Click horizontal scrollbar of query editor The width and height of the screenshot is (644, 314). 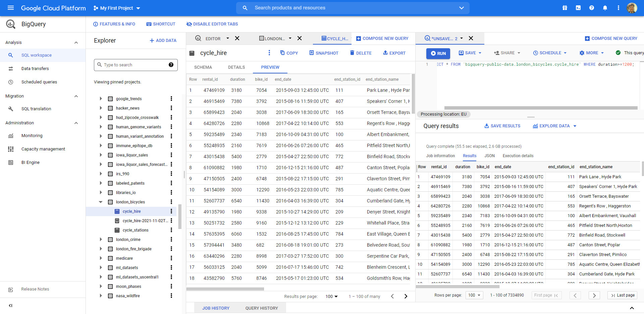pos(541,108)
